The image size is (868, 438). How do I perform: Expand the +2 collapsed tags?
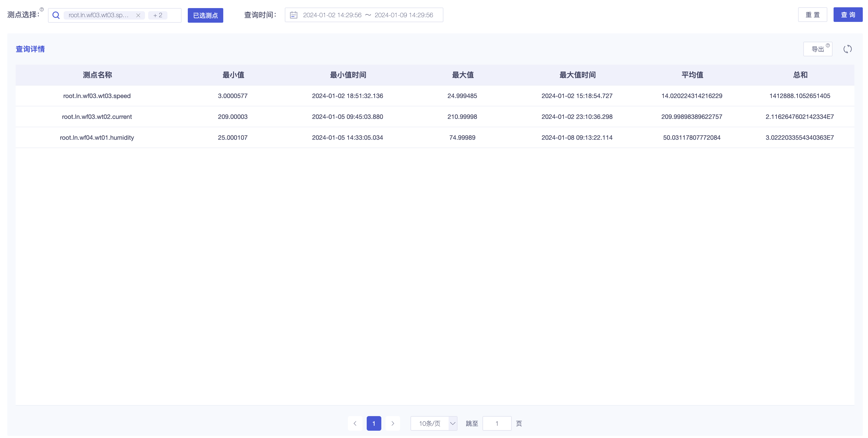[x=158, y=15]
